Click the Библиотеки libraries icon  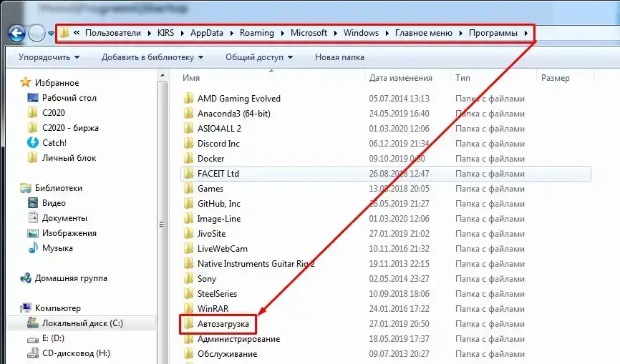click(x=25, y=188)
